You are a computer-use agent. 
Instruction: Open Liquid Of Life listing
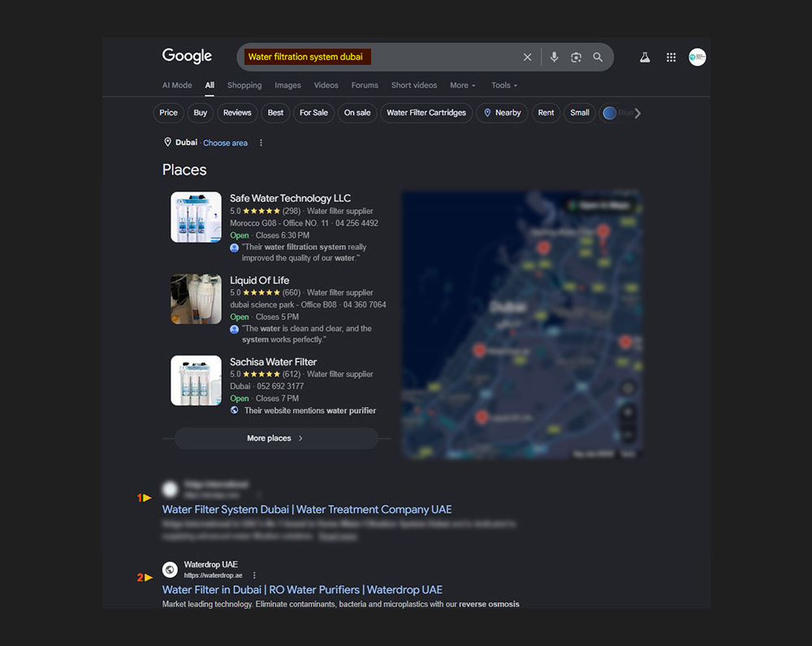pos(260,280)
